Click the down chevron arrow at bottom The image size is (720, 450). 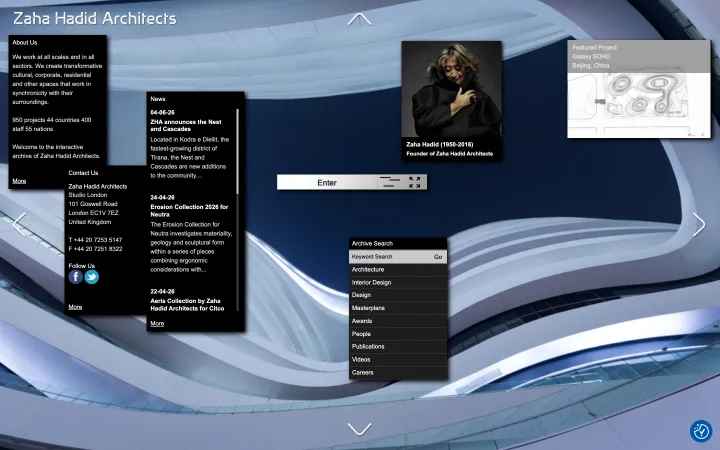click(x=359, y=429)
